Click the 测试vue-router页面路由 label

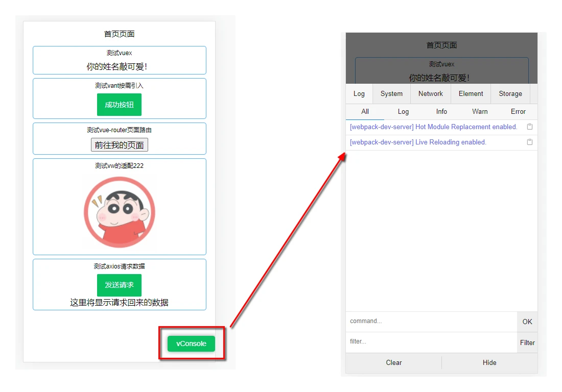120,130
